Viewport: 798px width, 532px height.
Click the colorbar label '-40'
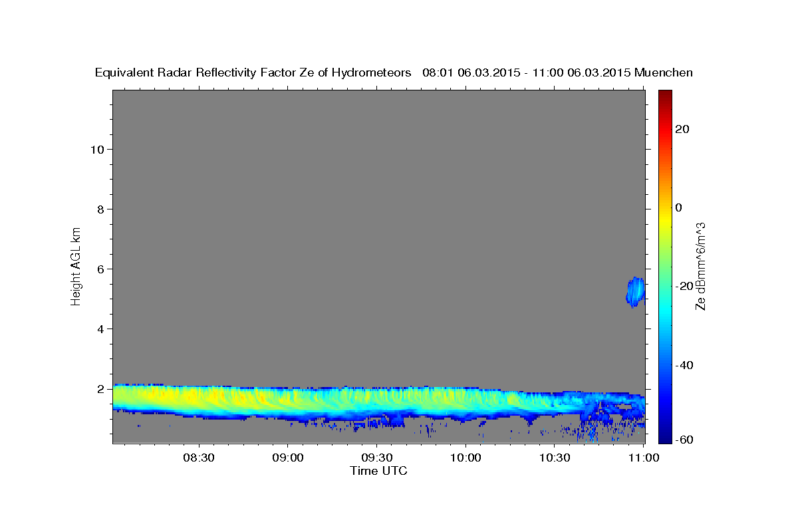click(x=685, y=365)
